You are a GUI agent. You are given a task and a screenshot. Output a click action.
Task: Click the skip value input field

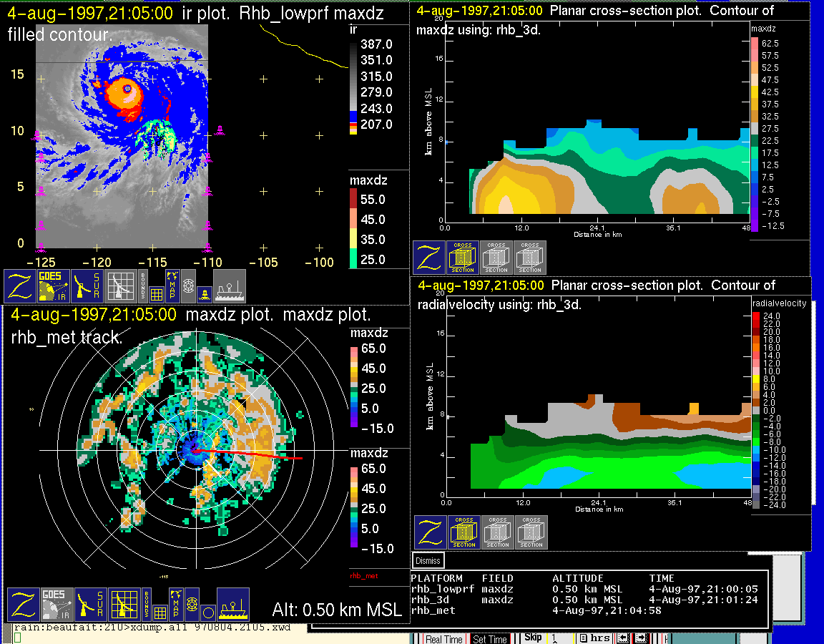click(559, 638)
